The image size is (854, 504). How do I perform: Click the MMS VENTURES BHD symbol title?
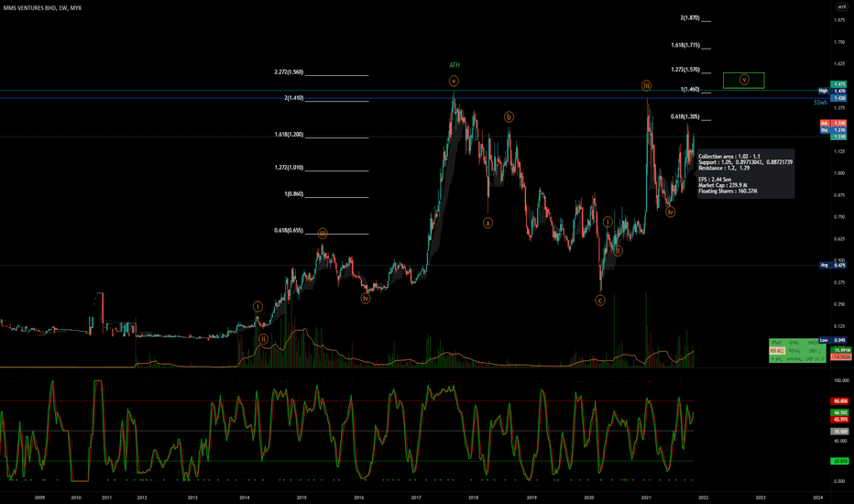(29, 8)
